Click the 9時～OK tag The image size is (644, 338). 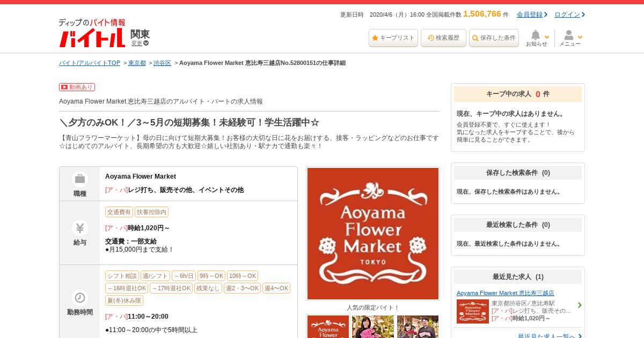(211, 275)
